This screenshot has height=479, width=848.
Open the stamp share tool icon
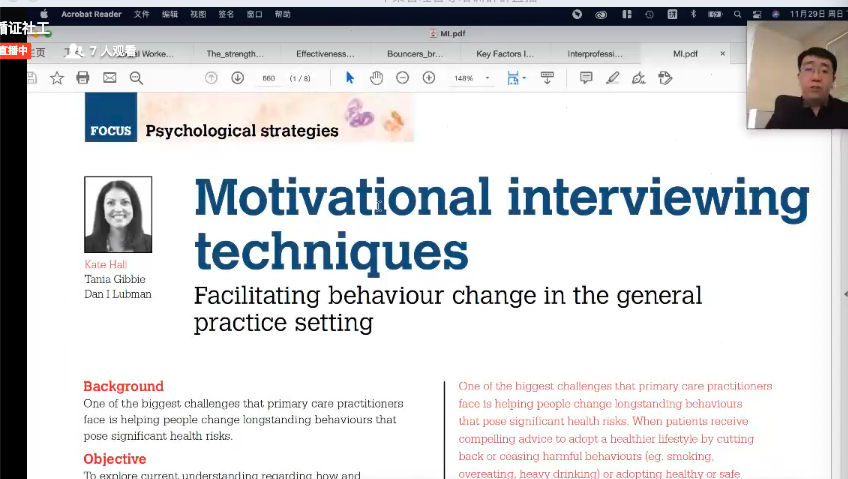coord(665,78)
